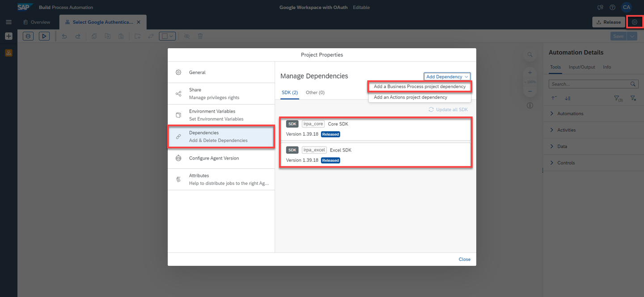Switch to the SDK (2) tab
This screenshot has width=644, height=297.
click(x=290, y=92)
